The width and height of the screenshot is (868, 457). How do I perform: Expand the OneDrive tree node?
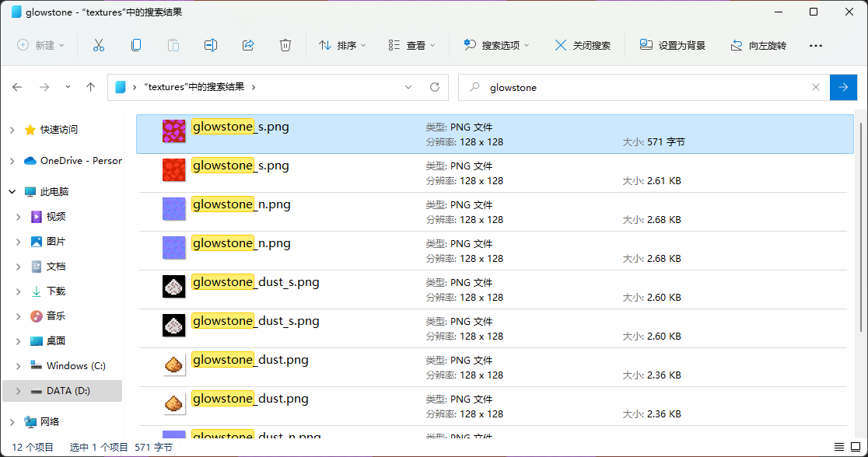12,160
